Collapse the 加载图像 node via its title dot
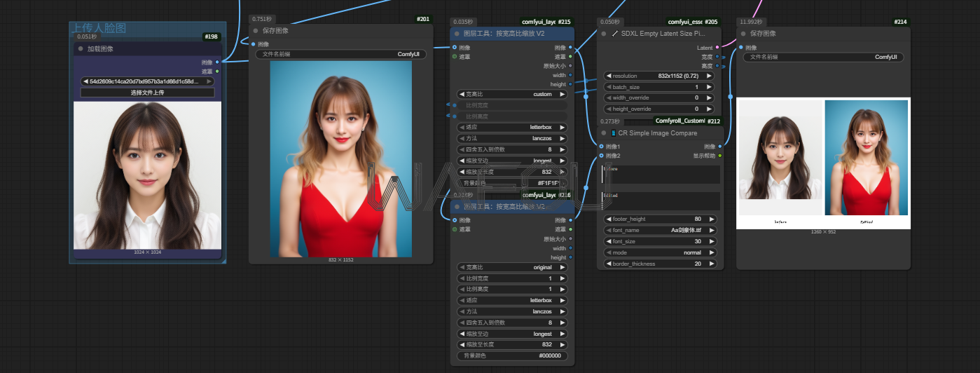Viewport: 980px width, 373px height. [81, 49]
